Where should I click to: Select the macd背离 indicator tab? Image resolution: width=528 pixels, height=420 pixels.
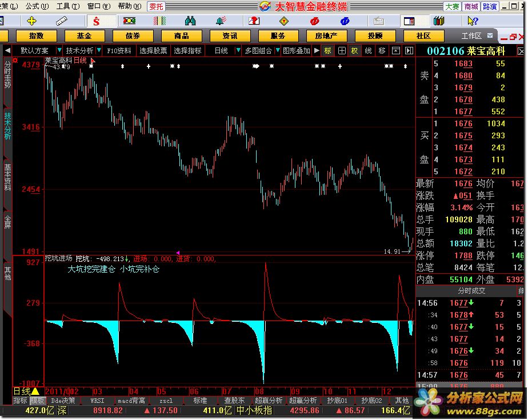coord(131,401)
